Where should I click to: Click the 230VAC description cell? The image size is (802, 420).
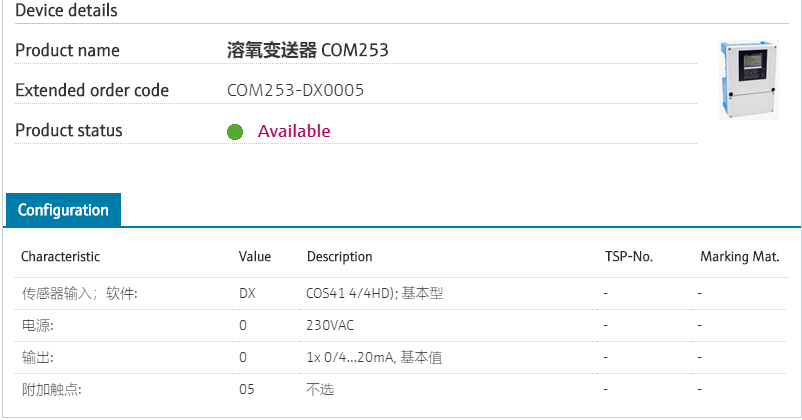[x=330, y=325]
